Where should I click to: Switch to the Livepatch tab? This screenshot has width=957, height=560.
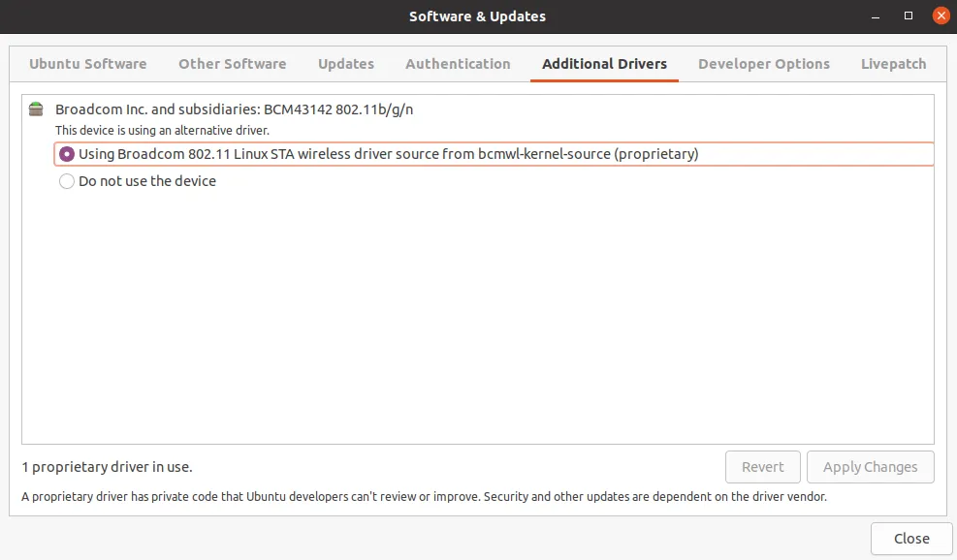(893, 63)
